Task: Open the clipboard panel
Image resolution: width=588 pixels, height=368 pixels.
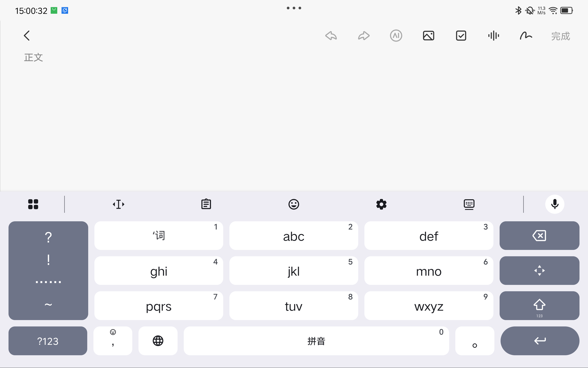Action: coord(206,204)
